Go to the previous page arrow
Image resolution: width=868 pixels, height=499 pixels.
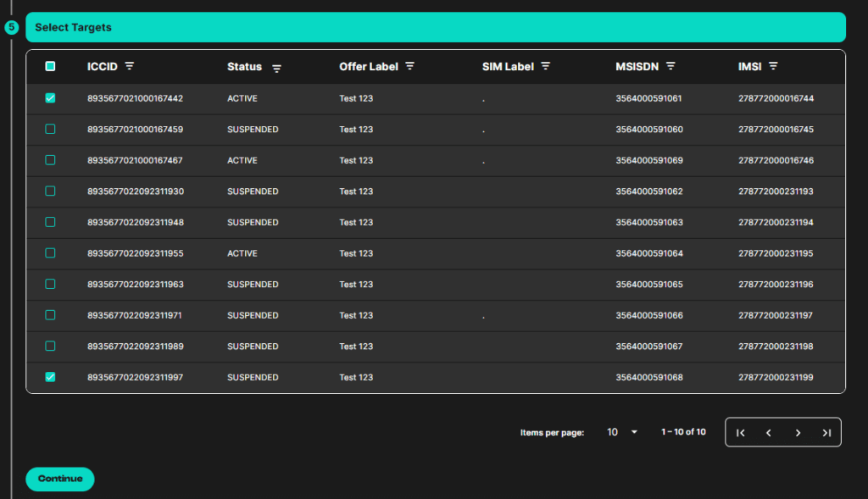(769, 432)
